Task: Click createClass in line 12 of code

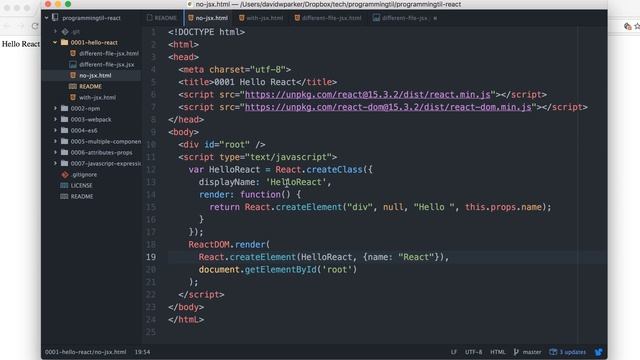Action: point(334,169)
